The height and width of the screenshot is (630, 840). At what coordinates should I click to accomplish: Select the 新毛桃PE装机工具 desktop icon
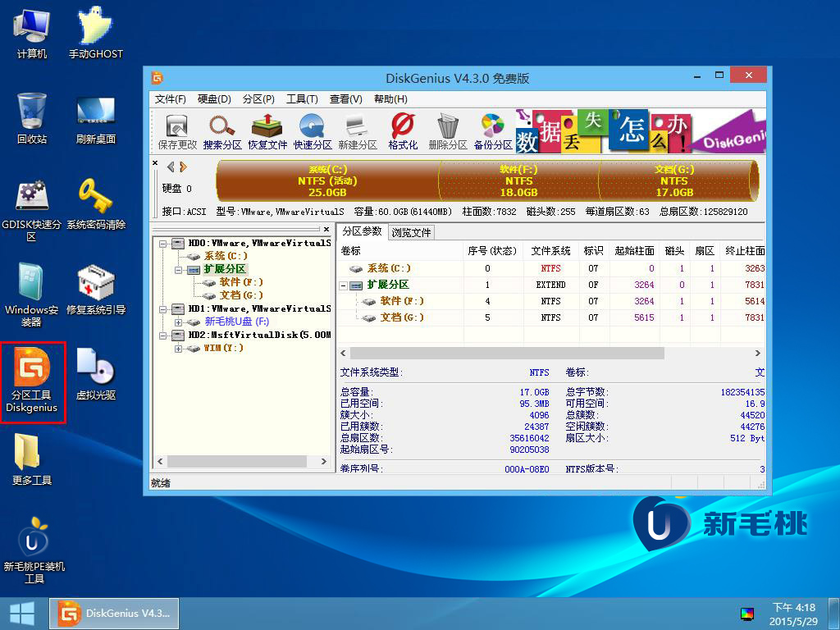pyautogui.click(x=34, y=550)
